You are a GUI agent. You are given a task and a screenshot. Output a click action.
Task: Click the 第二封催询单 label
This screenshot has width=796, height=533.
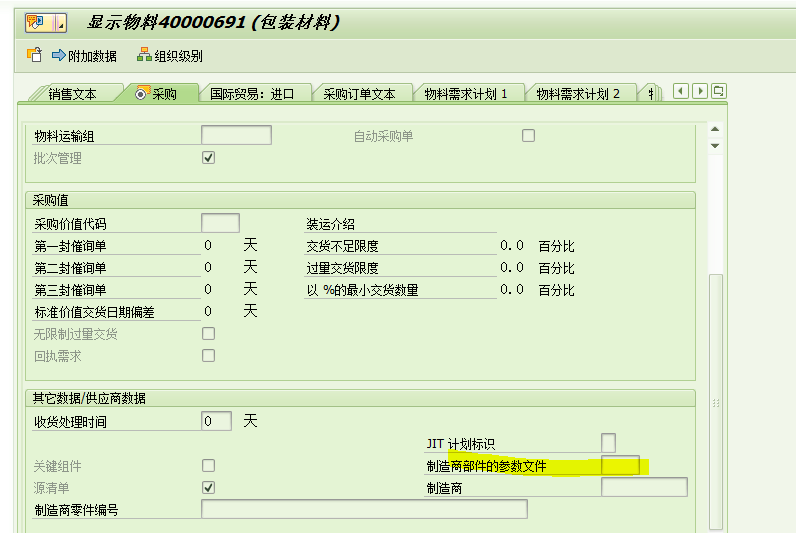point(70,268)
